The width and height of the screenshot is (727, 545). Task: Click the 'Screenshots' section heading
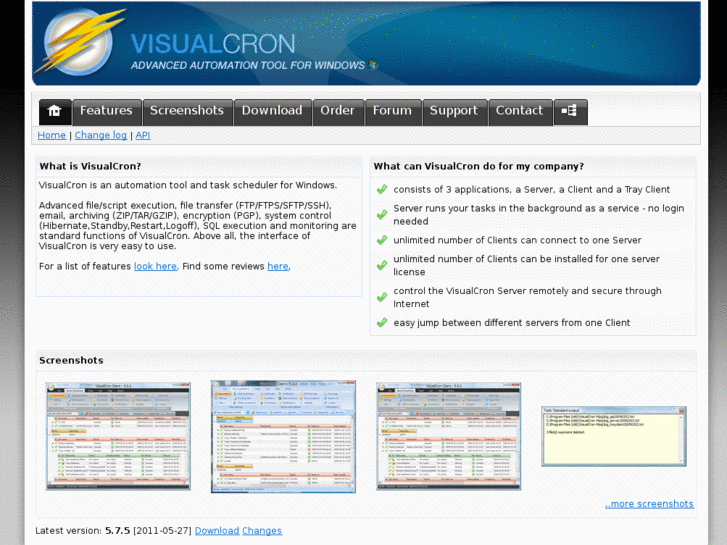click(71, 360)
